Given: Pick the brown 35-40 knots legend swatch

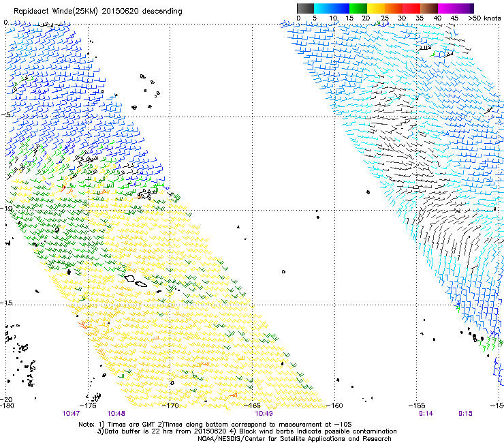Looking at the screenshot, I should coord(429,8).
